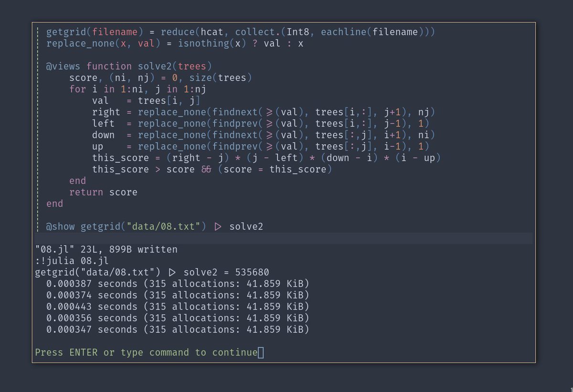Click the empty highlighted cursor line below @show

tap(284, 238)
